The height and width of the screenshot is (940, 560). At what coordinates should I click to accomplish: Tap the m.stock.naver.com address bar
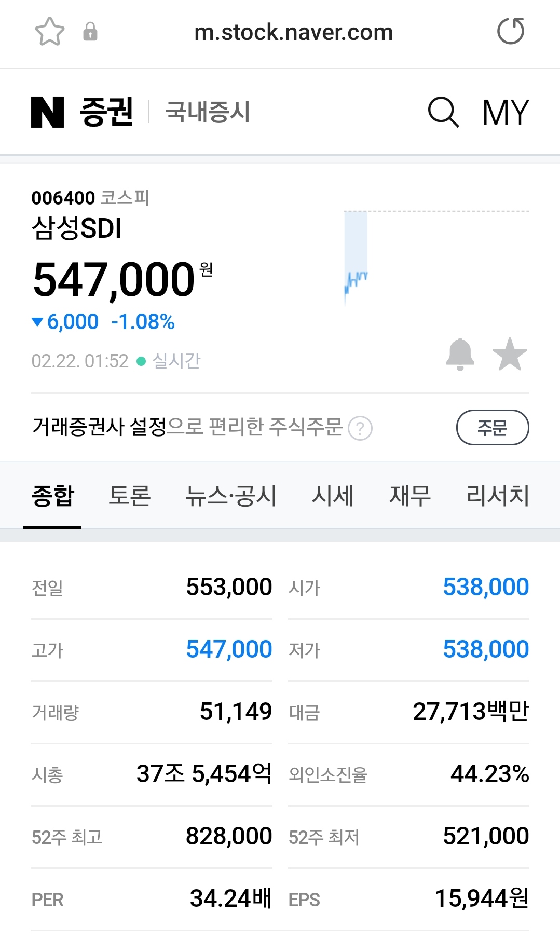pyautogui.click(x=293, y=32)
